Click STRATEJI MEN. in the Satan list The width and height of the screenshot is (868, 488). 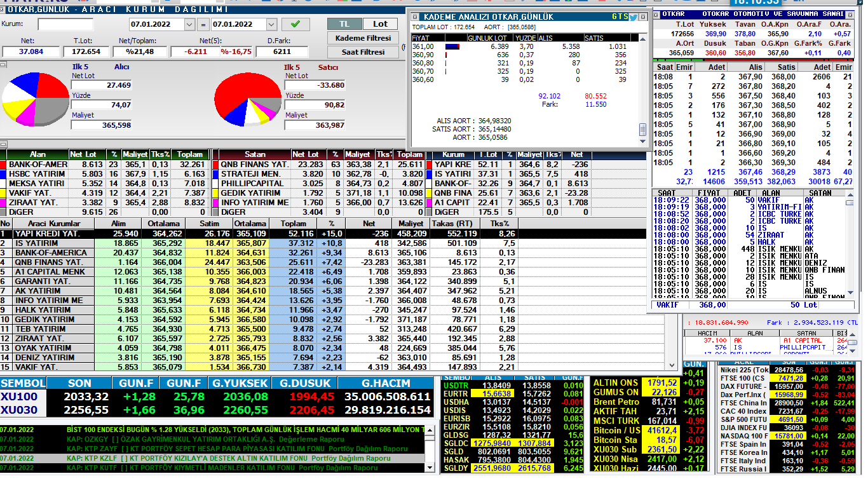pyautogui.click(x=250, y=174)
